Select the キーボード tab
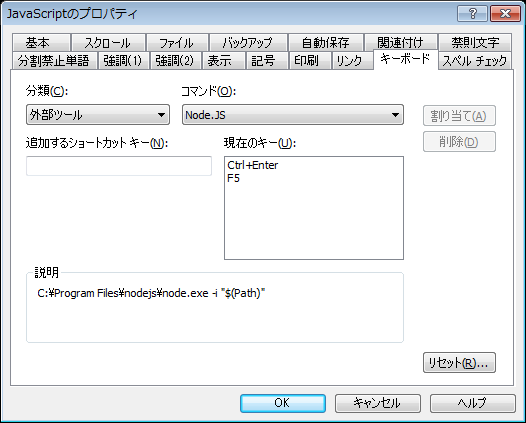Screen dimensions: 526x423 [406, 59]
